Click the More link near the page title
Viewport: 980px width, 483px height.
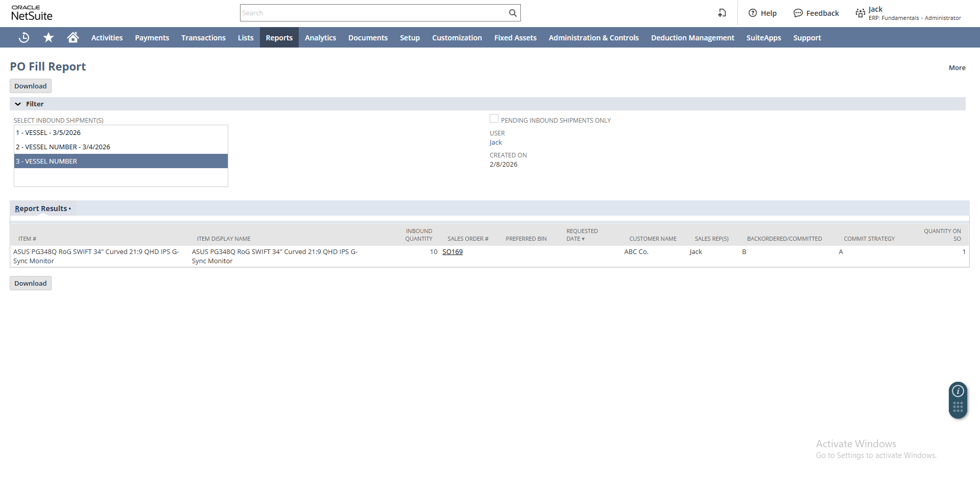(957, 67)
